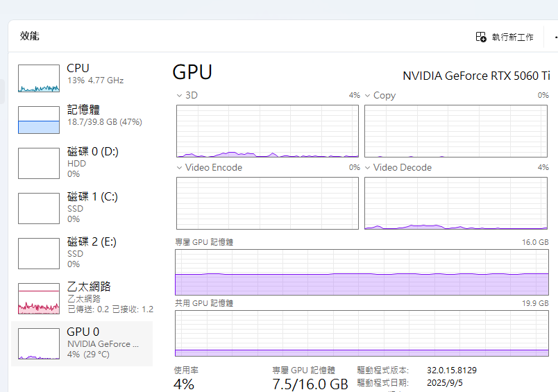This screenshot has width=558, height=392.
Task: Click inside the Video Encode graph
Action: point(267,203)
